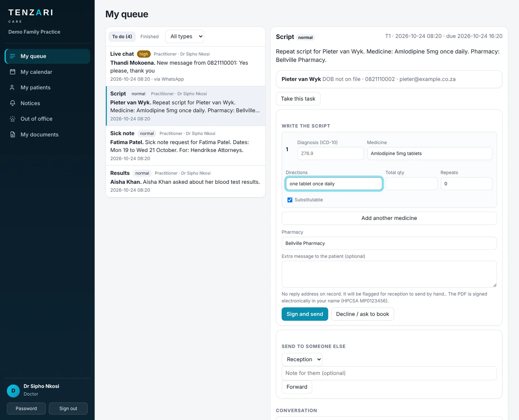Click the Pieter van Wyk patient card
Image resolution: width=519 pixels, height=420 pixels.
pos(389,79)
